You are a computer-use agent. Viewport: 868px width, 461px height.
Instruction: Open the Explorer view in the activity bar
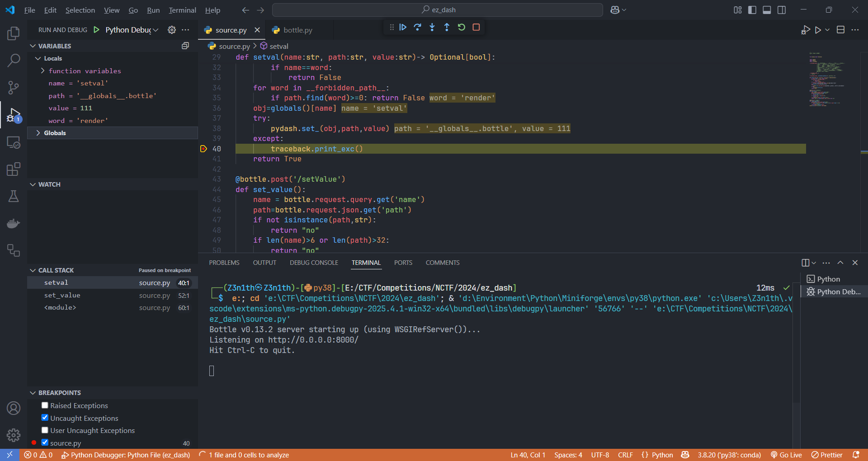click(x=14, y=33)
